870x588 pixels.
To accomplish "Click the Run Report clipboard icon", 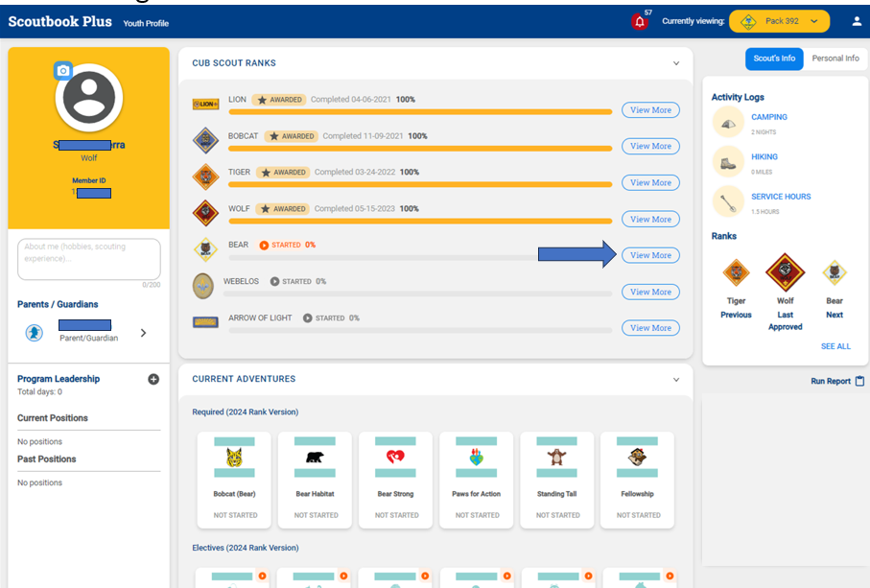I will coord(860,381).
